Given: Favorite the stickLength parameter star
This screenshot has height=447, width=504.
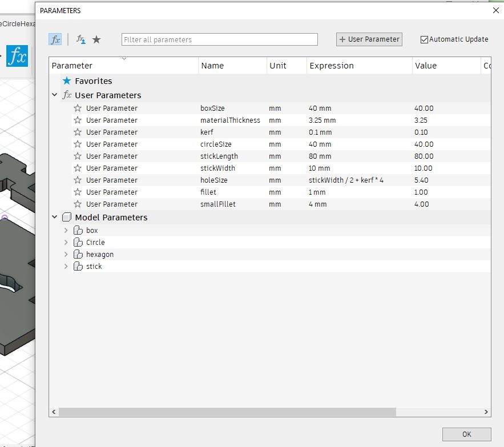Looking at the screenshot, I should pyautogui.click(x=78, y=156).
